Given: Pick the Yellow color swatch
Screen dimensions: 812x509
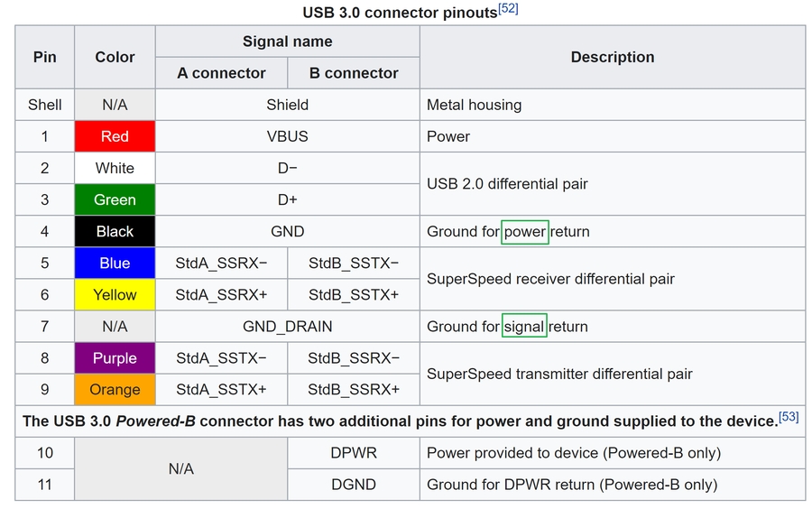Looking at the screenshot, I should tap(115, 295).
